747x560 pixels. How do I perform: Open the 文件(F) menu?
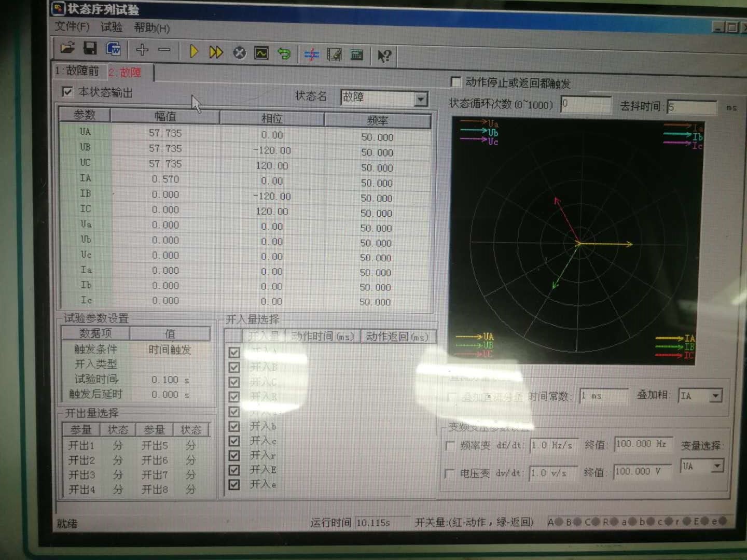pyautogui.click(x=72, y=26)
